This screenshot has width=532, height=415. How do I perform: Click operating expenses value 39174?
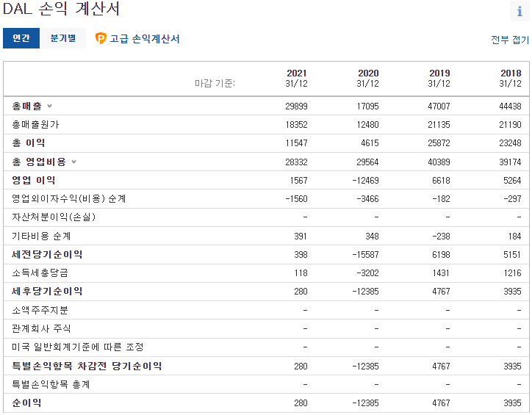510,162
